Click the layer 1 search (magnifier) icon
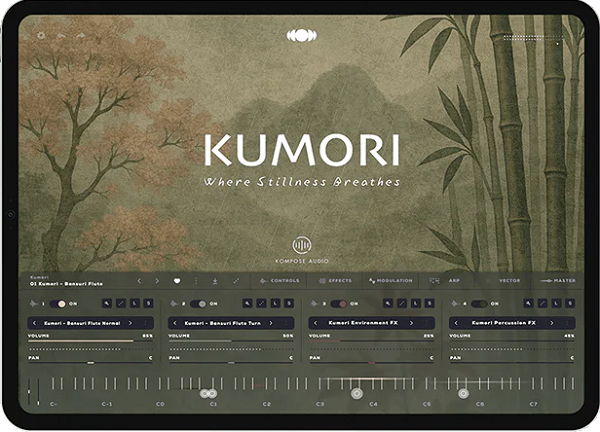The image size is (600, 432). (107, 303)
